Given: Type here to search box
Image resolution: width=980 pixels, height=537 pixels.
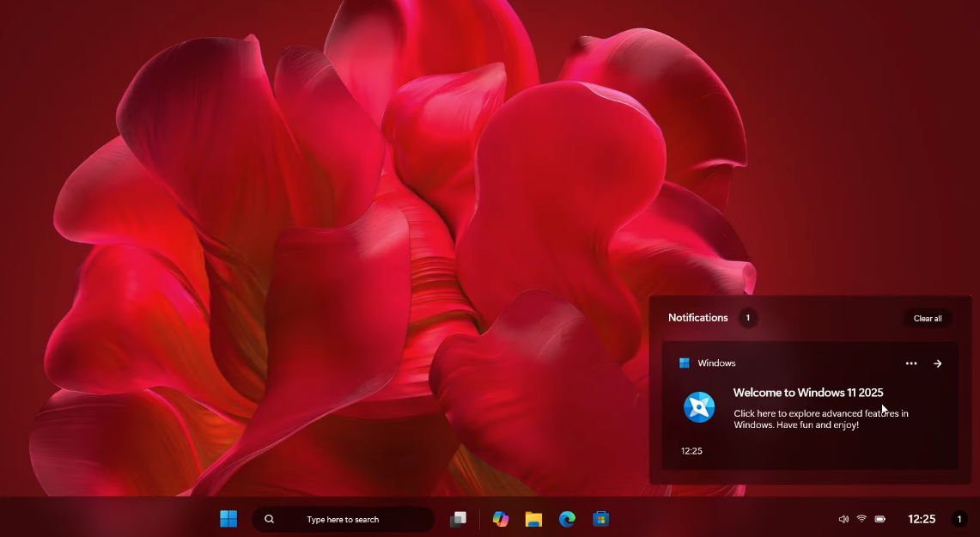Looking at the screenshot, I should point(343,520).
